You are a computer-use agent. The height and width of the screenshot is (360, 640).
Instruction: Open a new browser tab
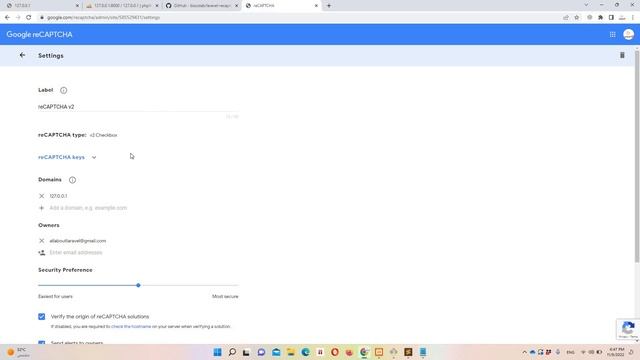pos(329,6)
